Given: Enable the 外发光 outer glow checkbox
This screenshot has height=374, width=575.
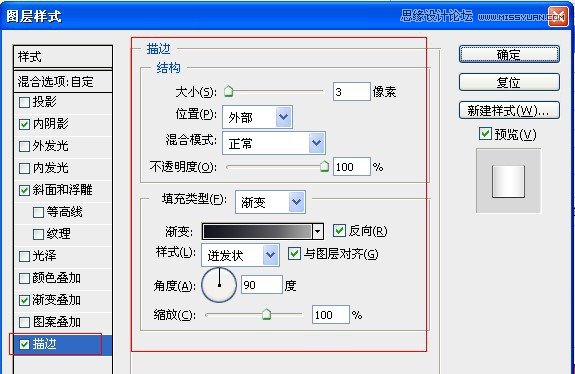Looking at the screenshot, I should click(x=24, y=146).
